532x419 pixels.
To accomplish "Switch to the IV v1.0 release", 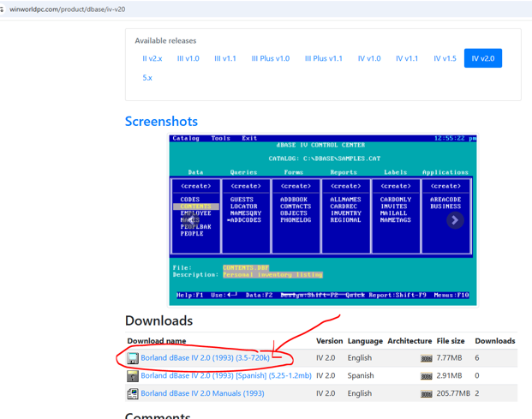I will (368, 58).
